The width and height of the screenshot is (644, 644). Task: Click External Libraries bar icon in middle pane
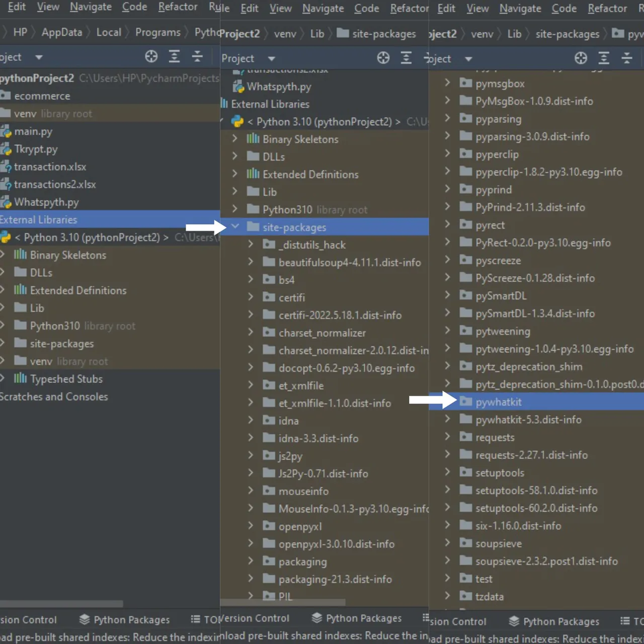coord(224,104)
